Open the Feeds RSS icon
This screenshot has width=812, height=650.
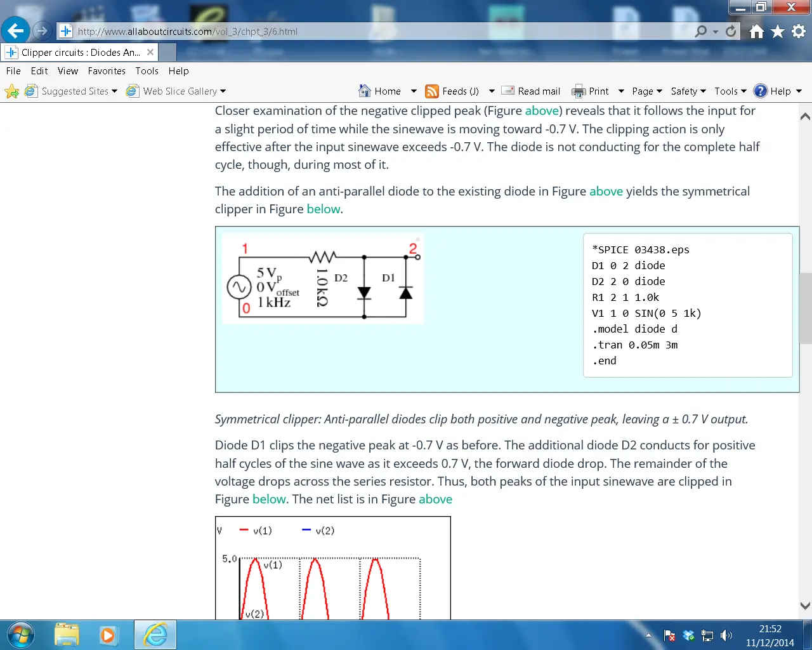(x=432, y=91)
